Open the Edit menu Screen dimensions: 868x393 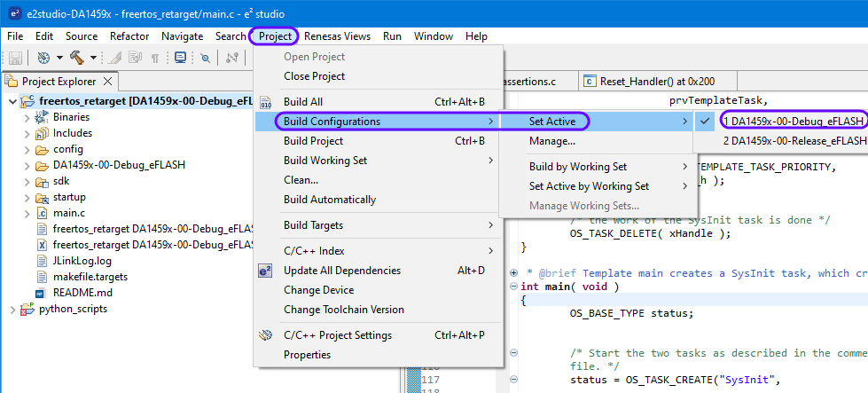(44, 36)
